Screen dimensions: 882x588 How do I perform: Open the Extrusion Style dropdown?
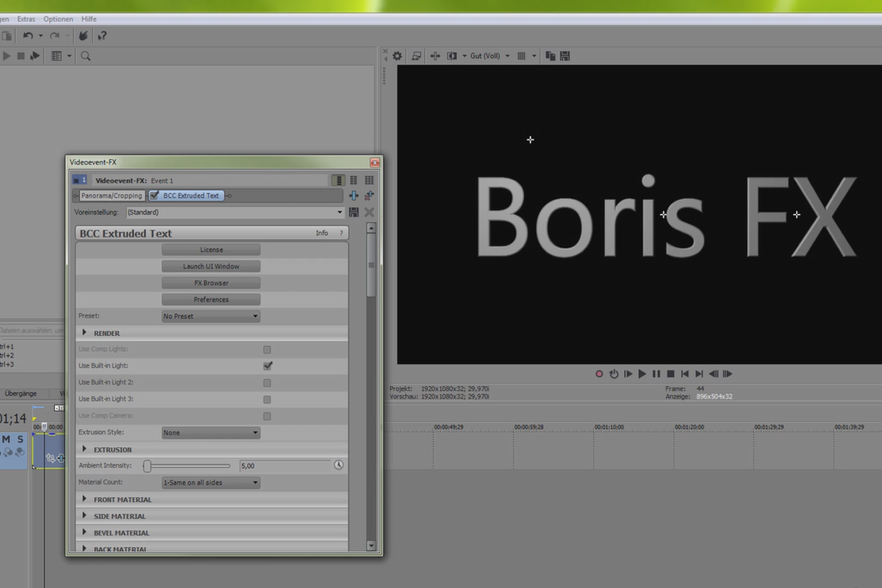[211, 432]
